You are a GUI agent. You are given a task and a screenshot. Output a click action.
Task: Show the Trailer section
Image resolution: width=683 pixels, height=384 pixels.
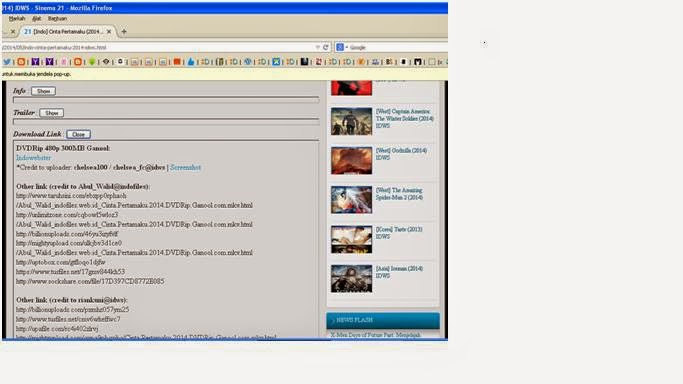point(51,113)
